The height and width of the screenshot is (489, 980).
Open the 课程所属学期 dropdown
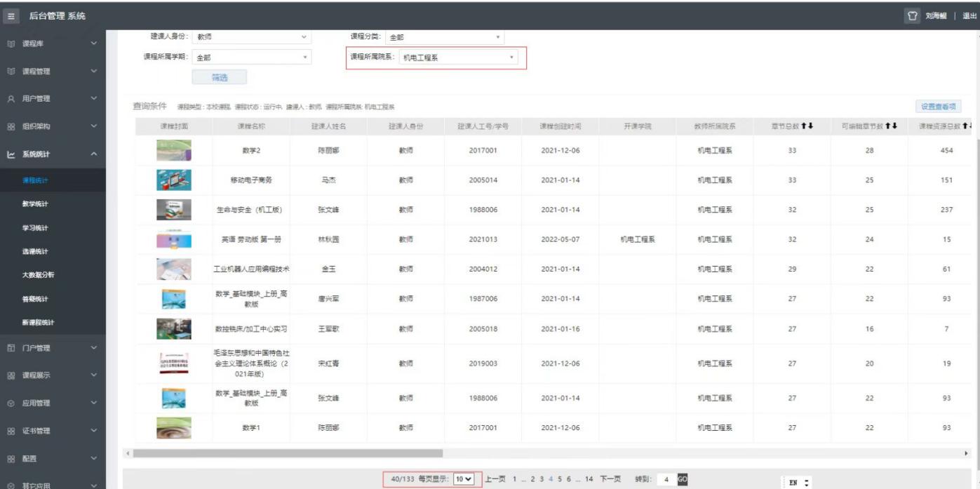[x=252, y=58]
